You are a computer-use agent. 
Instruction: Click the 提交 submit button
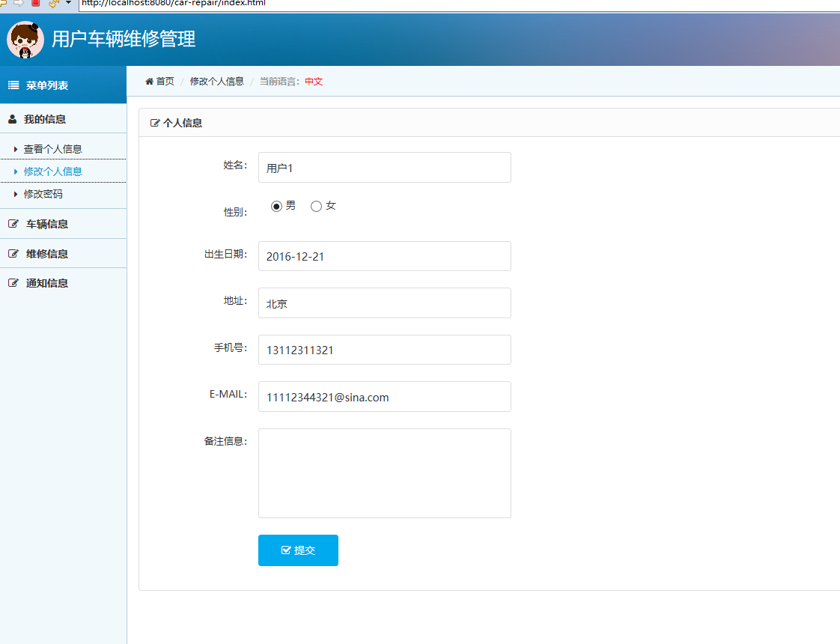coord(298,550)
